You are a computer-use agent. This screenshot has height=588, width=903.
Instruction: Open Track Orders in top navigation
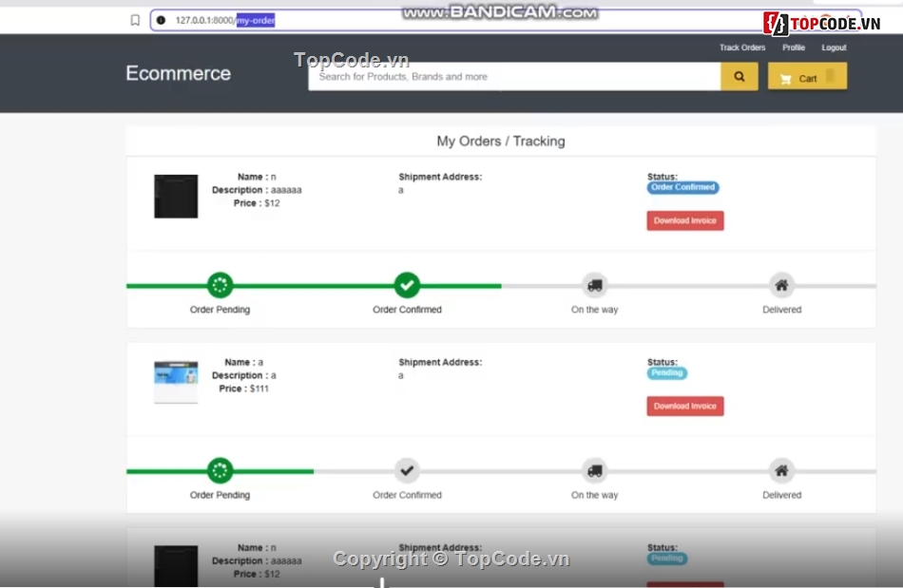[x=742, y=47]
